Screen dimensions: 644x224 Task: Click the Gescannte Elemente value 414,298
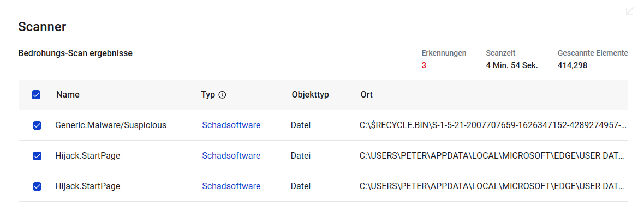click(572, 65)
